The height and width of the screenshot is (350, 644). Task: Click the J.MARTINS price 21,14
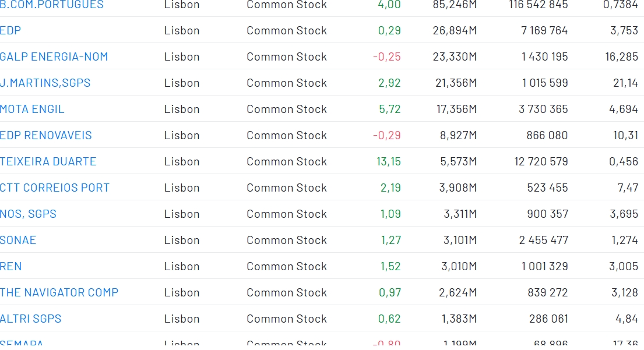(625, 83)
